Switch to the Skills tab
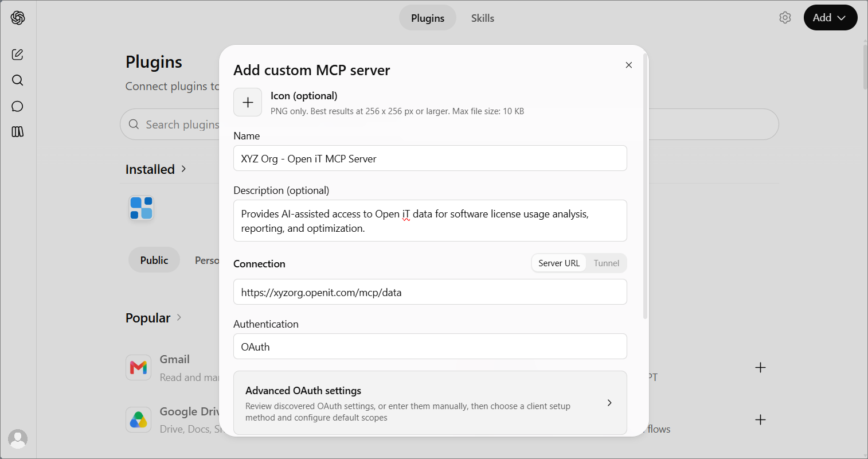Image resolution: width=868 pixels, height=459 pixels. click(483, 18)
